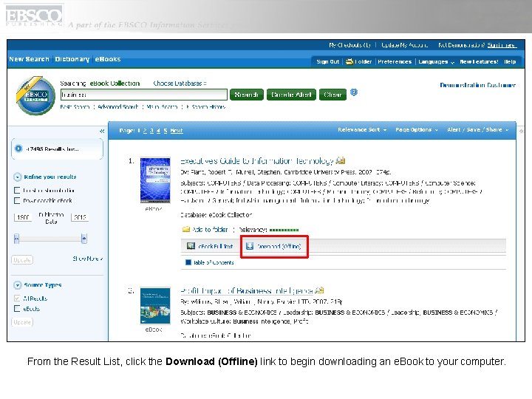The width and height of the screenshot is (532, 399).
Task: Click the right publication date slider handle
Action: (84, 239)
